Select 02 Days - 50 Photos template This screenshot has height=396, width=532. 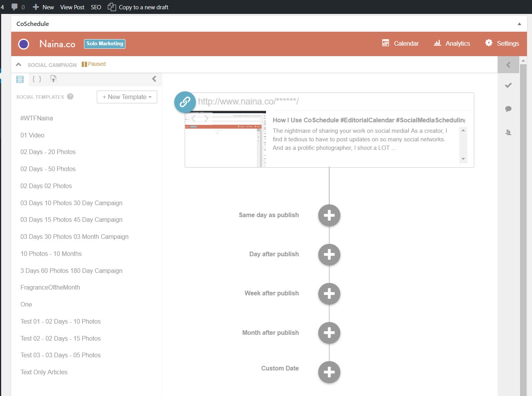pos(48,169)
